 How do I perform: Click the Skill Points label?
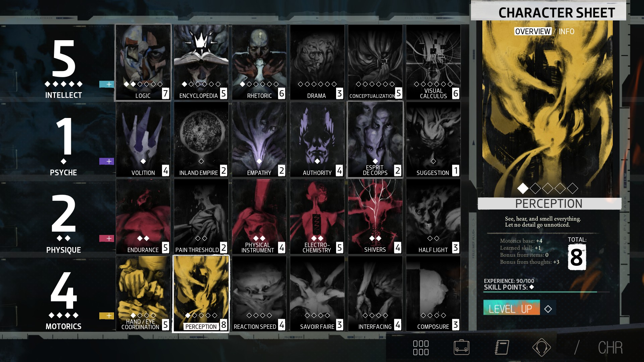(506, 287)
